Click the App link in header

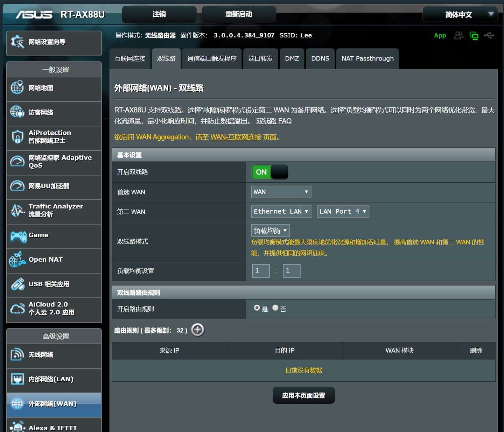tap(440, 35)
